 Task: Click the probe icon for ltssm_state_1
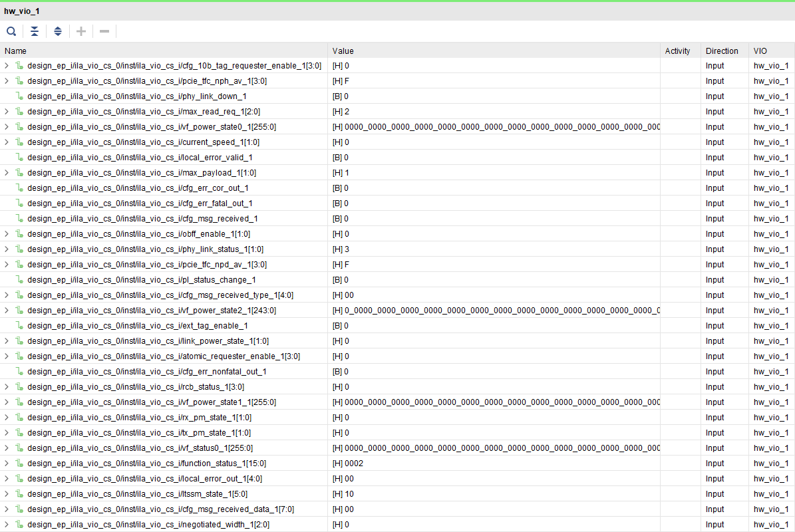19,494
